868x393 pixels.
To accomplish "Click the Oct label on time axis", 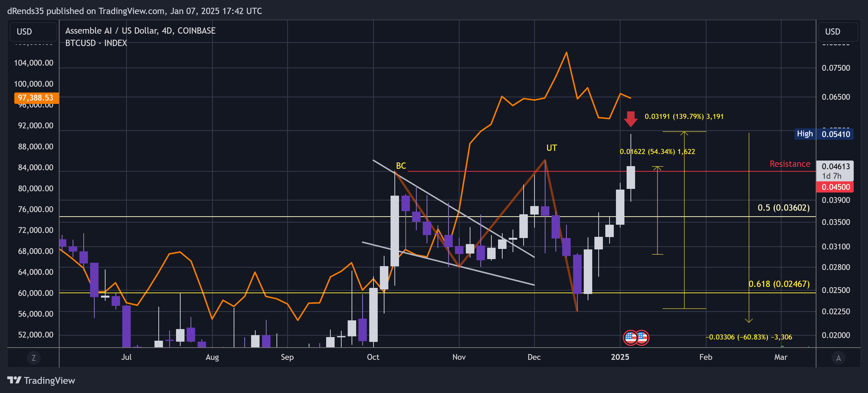I will [x=373, y=357].
